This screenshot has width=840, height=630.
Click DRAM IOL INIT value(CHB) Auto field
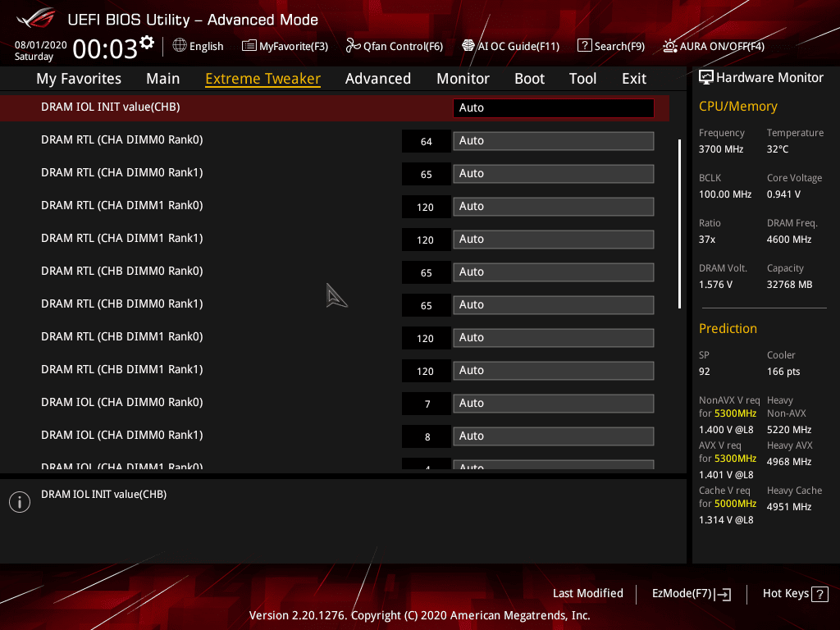[554, 107]
